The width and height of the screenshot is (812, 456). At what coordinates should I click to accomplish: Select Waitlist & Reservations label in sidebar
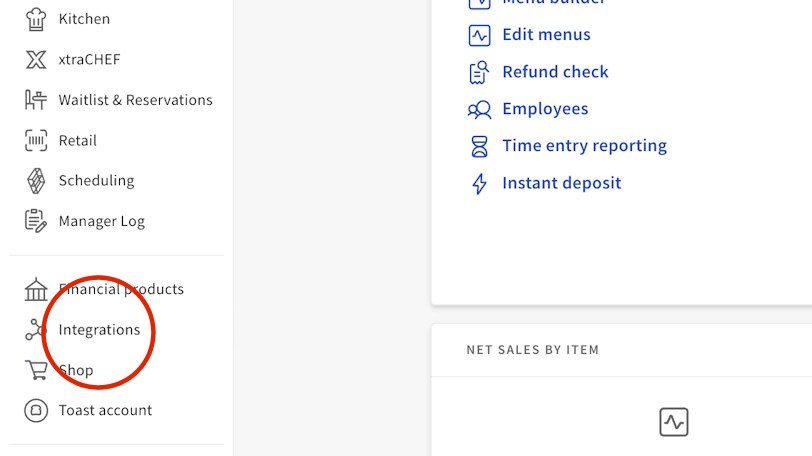[x=135, y=100]
